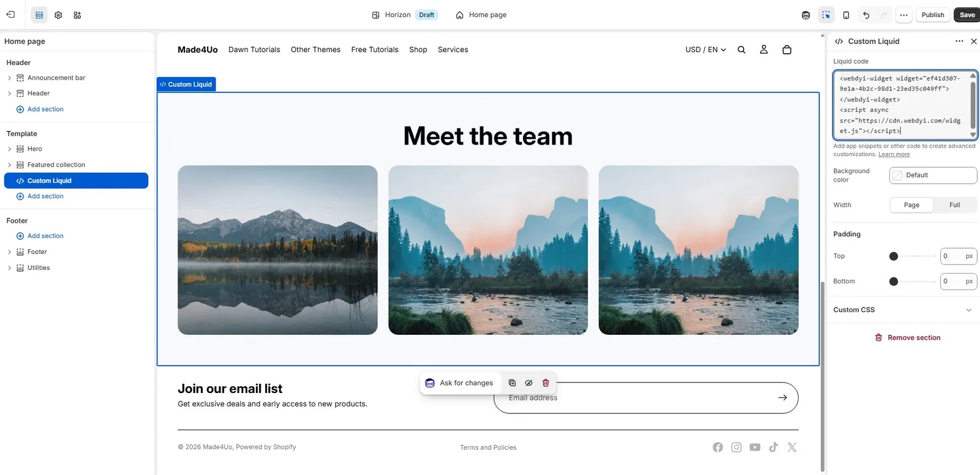Add section under Header group
The width and height of the screenshot is (980, 475).
click(40, 109)
